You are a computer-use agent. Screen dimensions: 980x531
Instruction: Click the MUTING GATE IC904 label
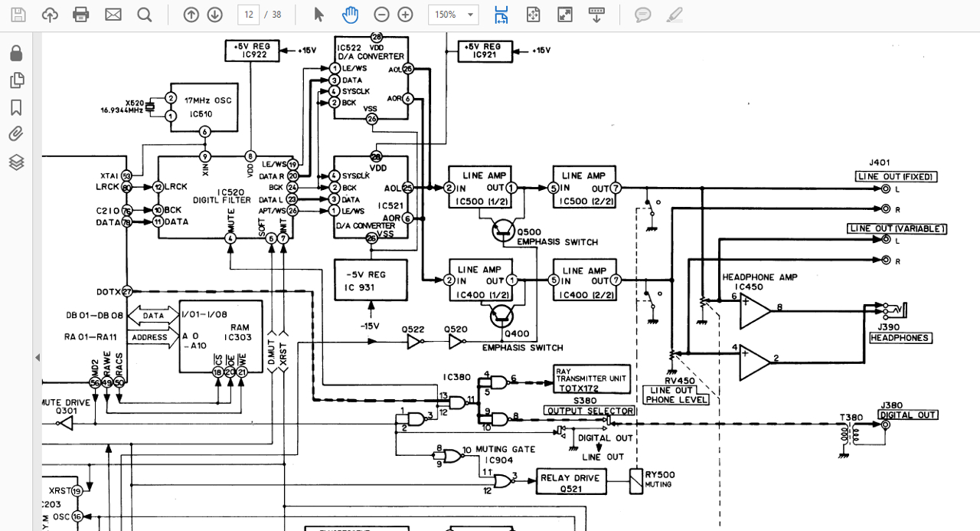[504, 454]
